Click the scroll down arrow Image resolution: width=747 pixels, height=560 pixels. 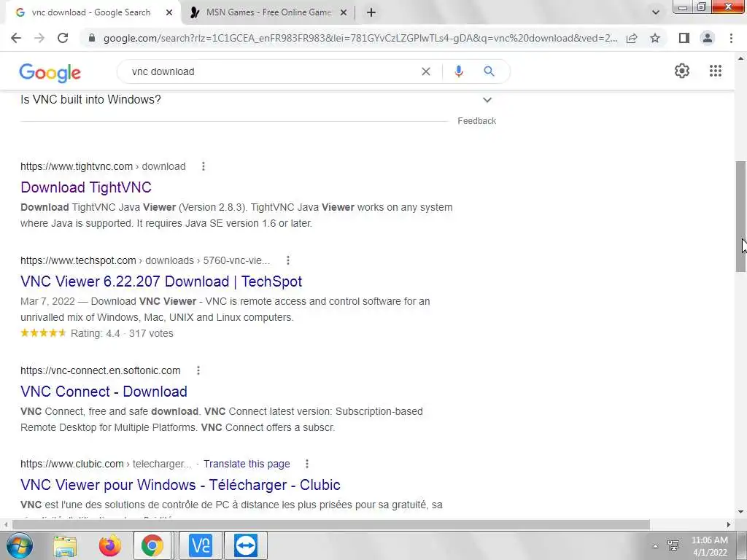tap(740, 512)
